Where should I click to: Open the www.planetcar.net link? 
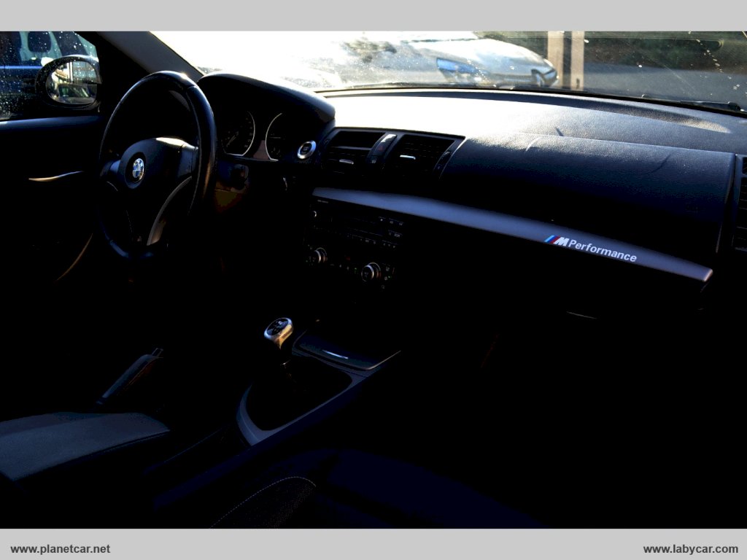point(60,549)
